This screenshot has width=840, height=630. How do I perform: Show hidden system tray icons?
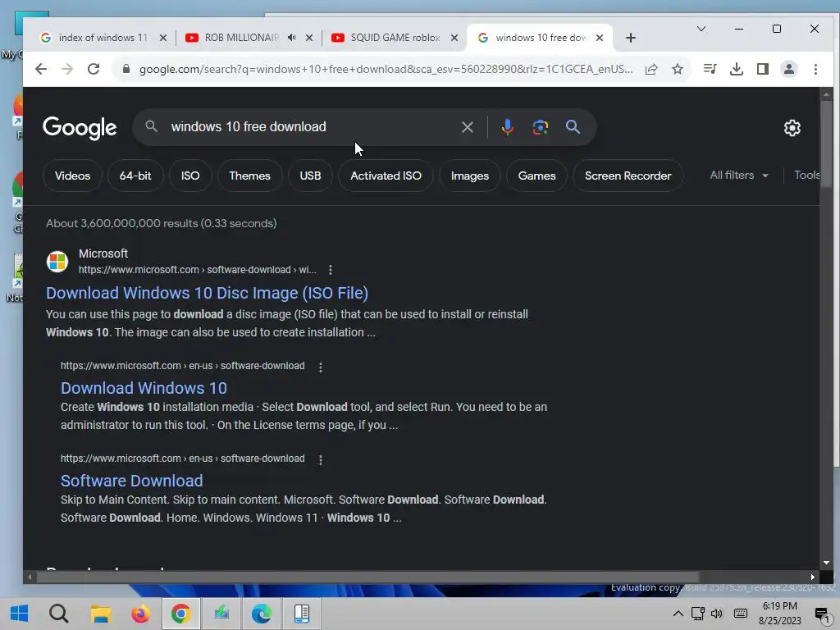(x=678, y=614)
